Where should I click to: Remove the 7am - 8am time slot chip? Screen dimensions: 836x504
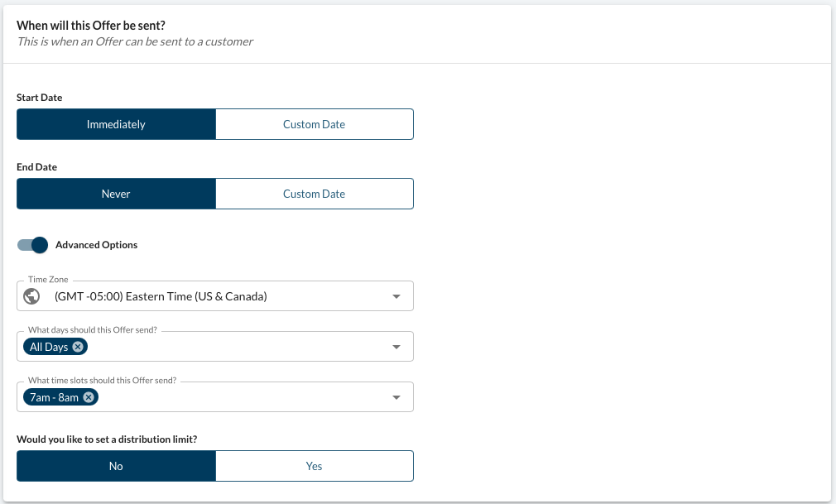pyautogui.click(x=89, y=397)
